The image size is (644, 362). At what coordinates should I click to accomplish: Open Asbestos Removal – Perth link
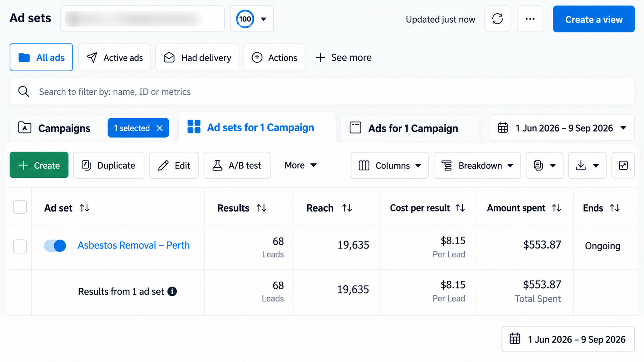pos(134,245)
